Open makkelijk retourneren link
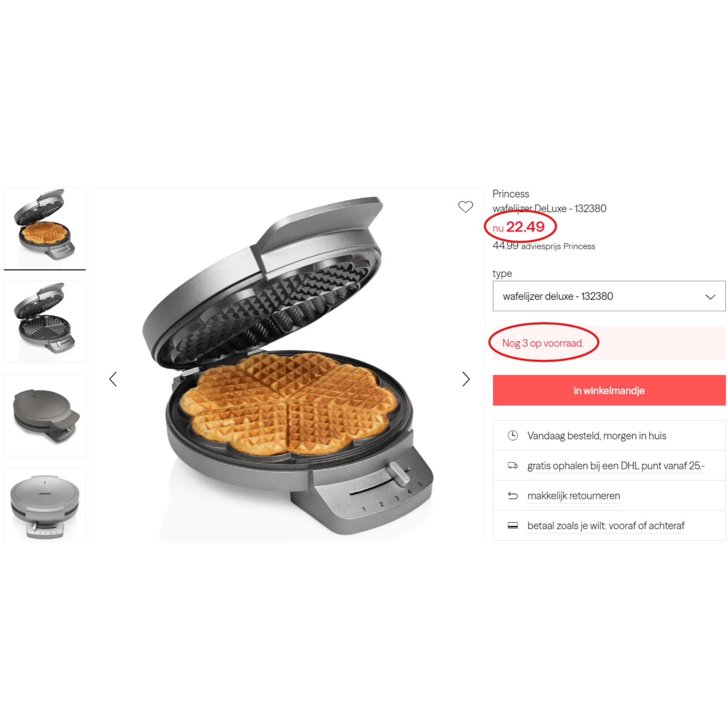The width and height of the screenshot is (728, 728). click(573, 495)
